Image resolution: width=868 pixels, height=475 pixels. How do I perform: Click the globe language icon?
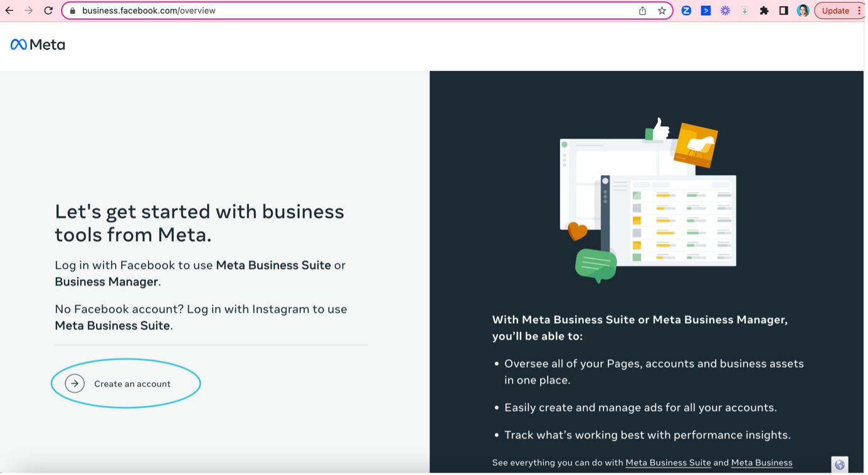[x=839, y=464]
